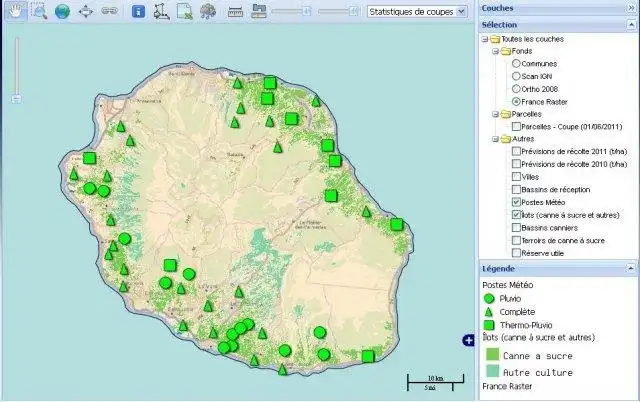The height and width of the screenshot is (402, 640).
Task: Enable Prévisions de récolte 2010 checkbox
Action: click(x=516, y=164)
